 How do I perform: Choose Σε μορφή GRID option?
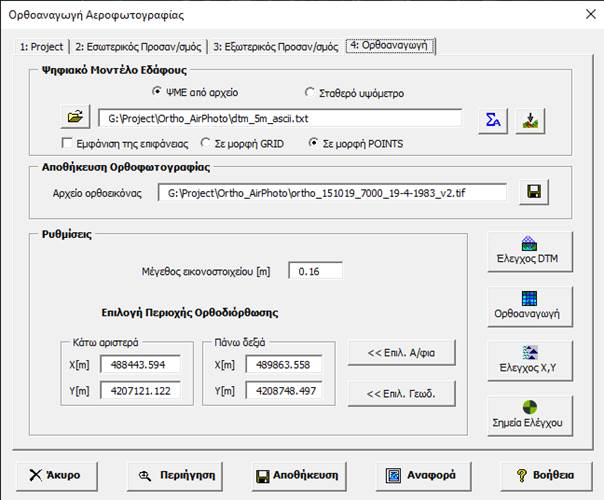[x=206, y=143]
